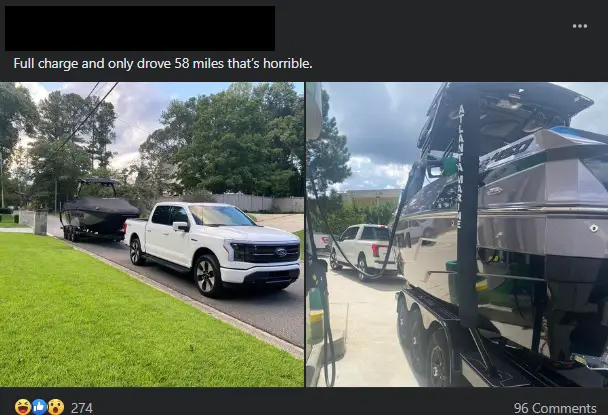Open the right photo of boat at pump

point(457,234)
